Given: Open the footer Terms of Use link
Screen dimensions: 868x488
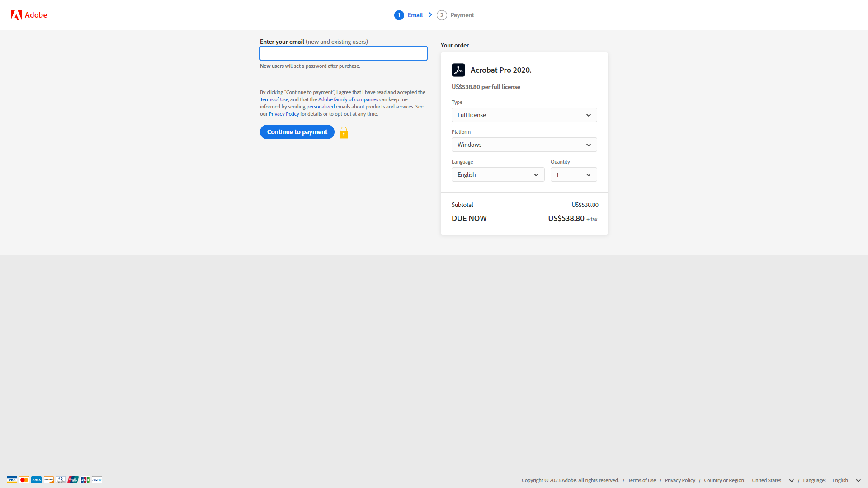Looking at the screenshot, I should point(642,480).
